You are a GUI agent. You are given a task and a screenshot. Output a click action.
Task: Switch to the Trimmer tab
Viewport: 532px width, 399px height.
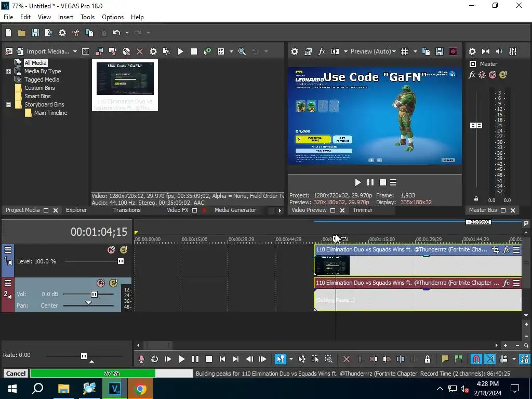362,210
